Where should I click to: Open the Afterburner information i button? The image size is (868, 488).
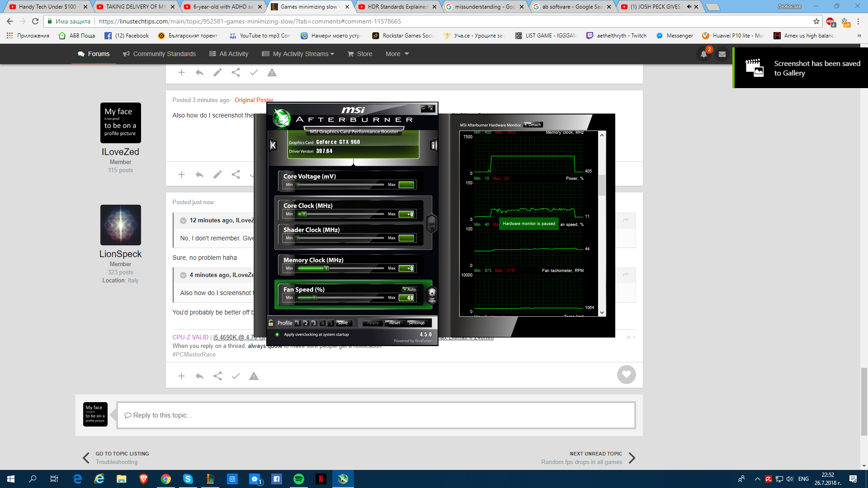pyautogui.click(x=434, y=145)
